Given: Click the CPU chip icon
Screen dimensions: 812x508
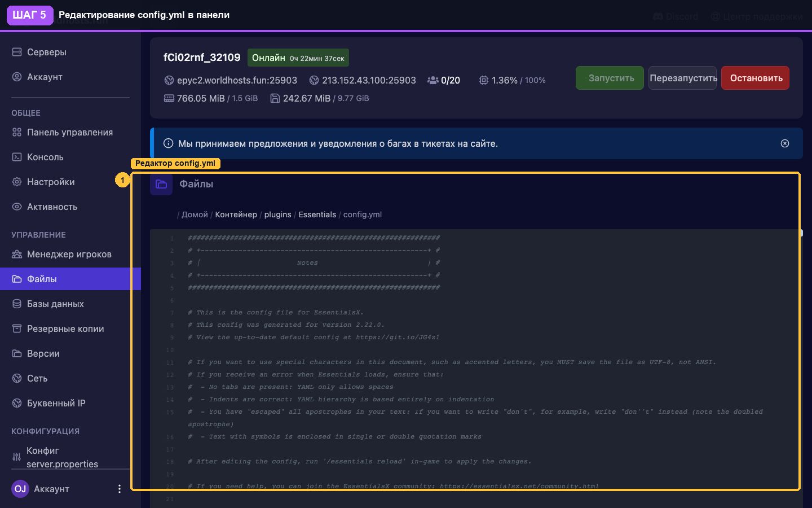Looking at the screenshot, I should [x=484, y=80].
